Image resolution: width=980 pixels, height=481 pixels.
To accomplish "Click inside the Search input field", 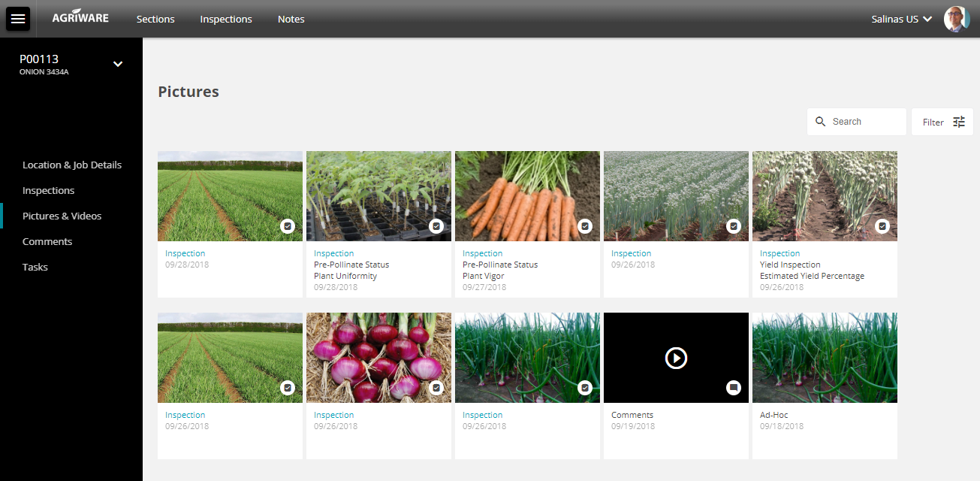I will (864, 121).
